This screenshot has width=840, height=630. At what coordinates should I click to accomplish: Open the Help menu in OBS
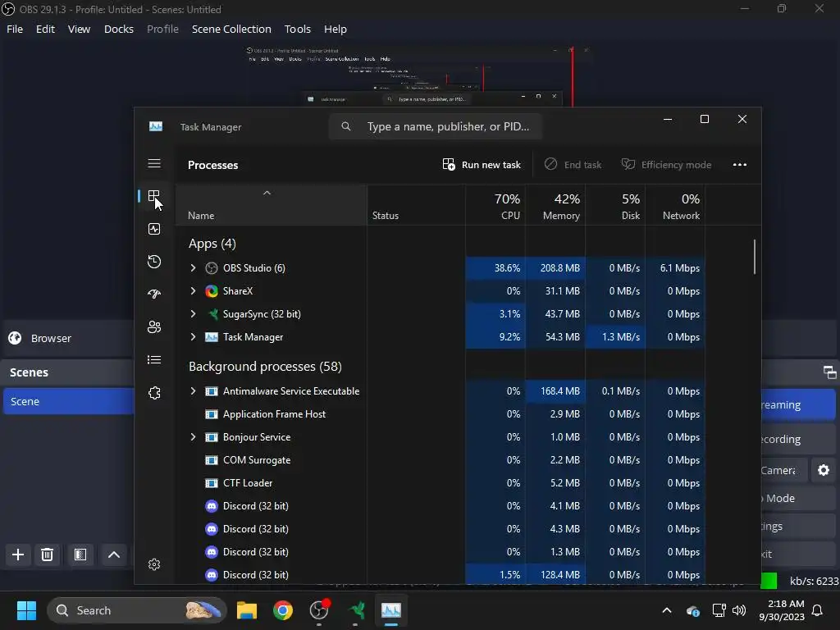pyautogui.click(x=336, y=29)
